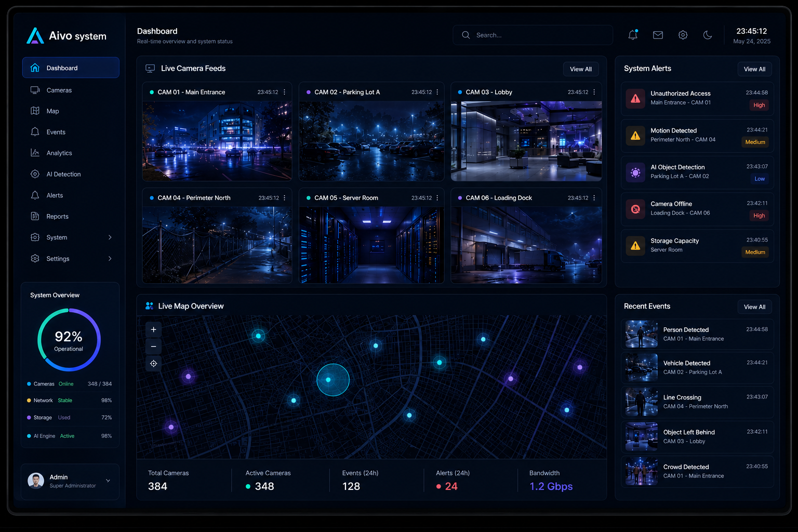This screenshot has width=798, height=532.
Task: Click View All in Recent Events
Action: click(x=754, y=307)
